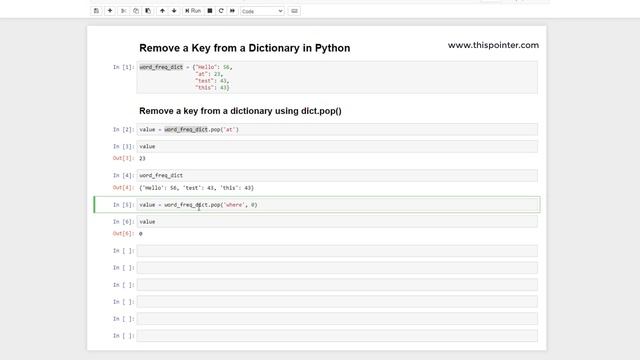The image size is (640, 360).
Task: Restart kernel and run all with fast-forward icon
Action: (x=232, y=11)
